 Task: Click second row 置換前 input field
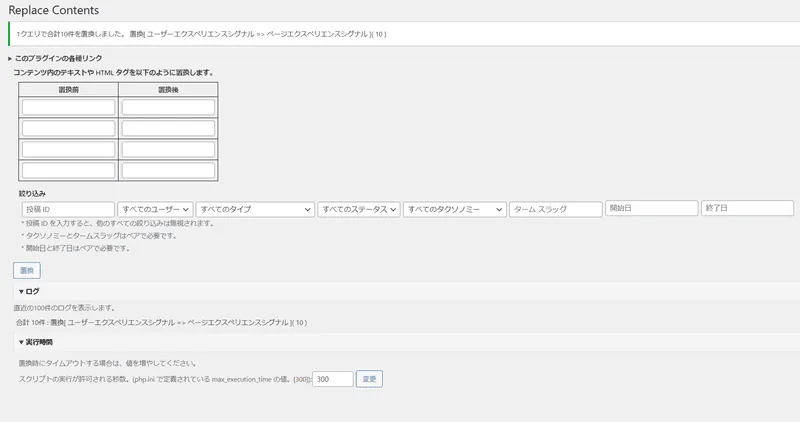click(x=68, y=128)
